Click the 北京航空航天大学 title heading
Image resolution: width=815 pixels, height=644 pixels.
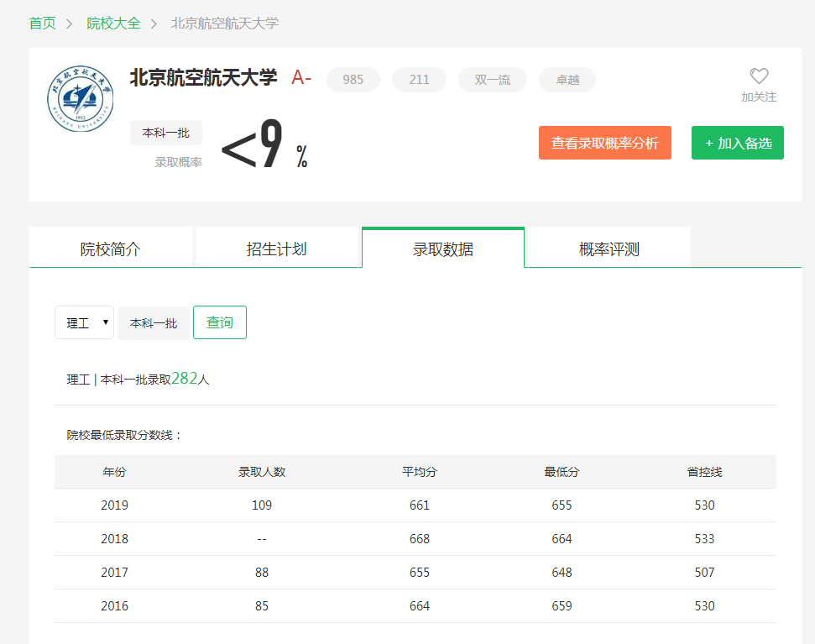pyautogui.click(x=203, y=78)
